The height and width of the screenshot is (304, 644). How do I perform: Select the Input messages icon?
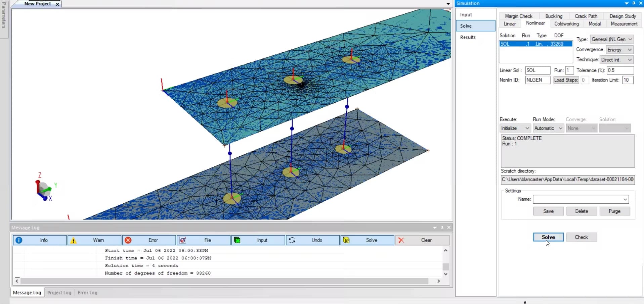[238, 240]
